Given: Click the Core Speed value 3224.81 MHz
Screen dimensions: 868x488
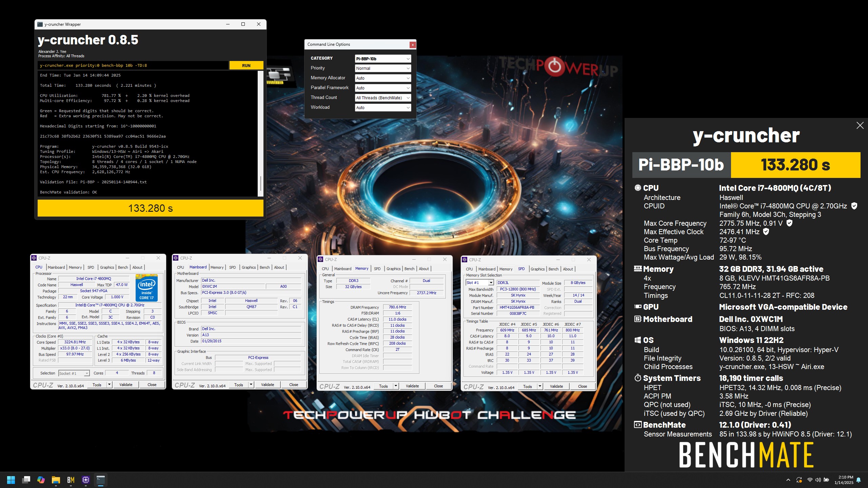Looking at the screenshot, I should pos(75,342).
